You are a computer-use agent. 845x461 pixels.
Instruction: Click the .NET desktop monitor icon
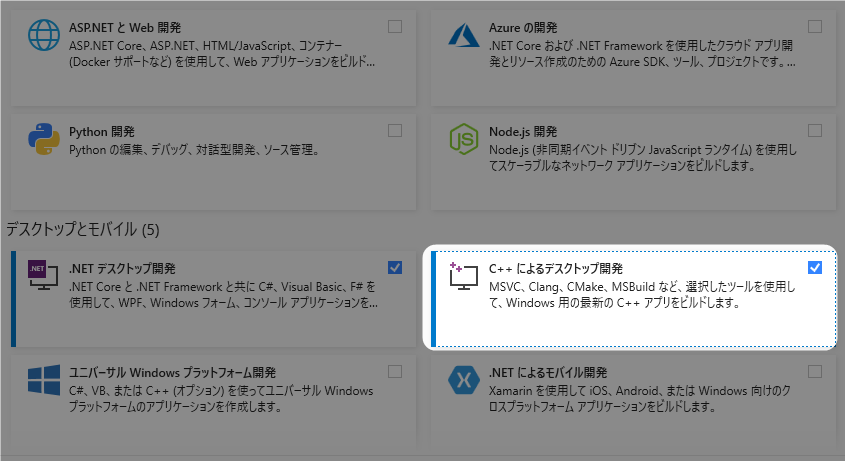[43, 275]
